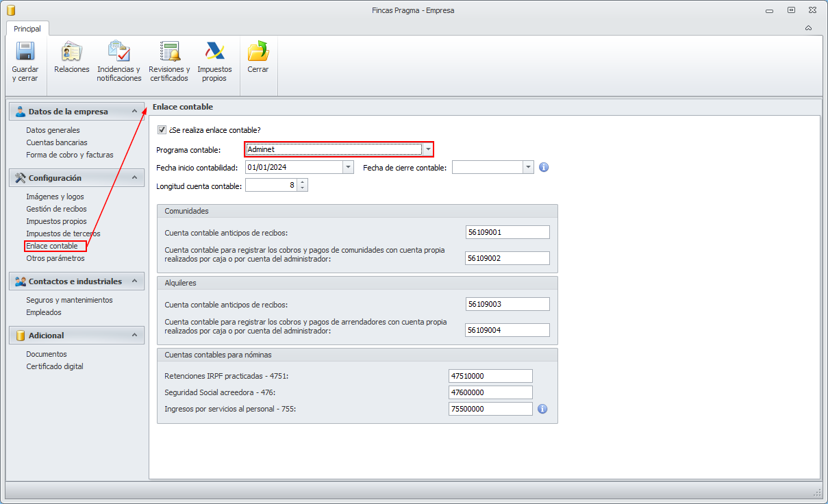
Task: Open Empleados
Action: coord(44,312)
